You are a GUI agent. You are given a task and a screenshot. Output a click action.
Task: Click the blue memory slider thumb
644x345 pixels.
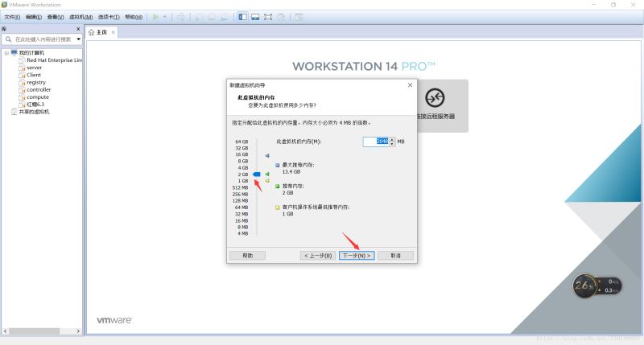pyautogui.click(x=257, y=175)
